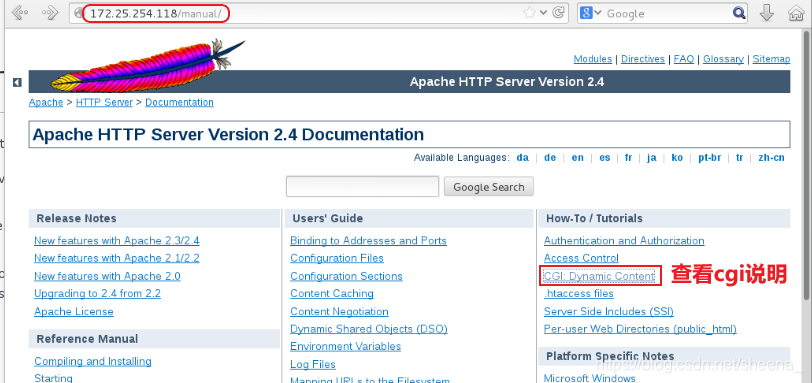Open the Configuration Files link
Viewport: 812px width, 383px height.
(337, 258)
